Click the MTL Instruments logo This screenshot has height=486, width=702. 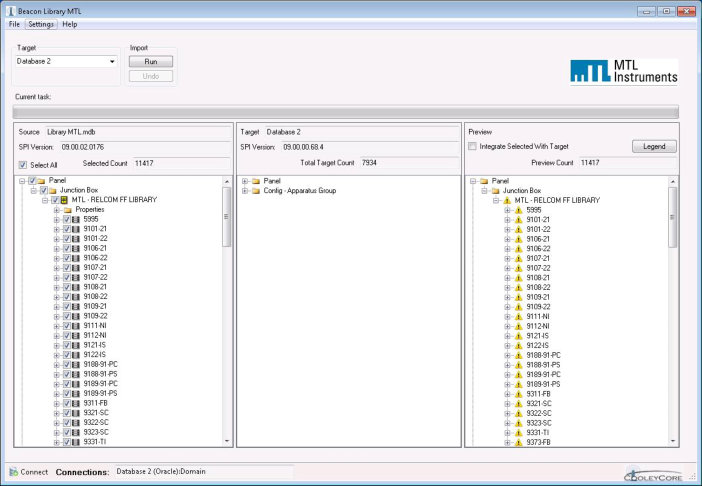tap(624, 71)
